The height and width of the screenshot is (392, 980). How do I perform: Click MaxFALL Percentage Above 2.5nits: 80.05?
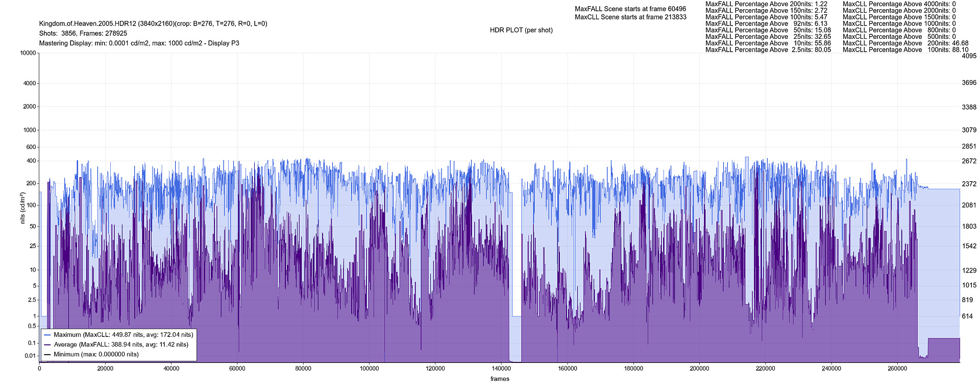(768, 50)
